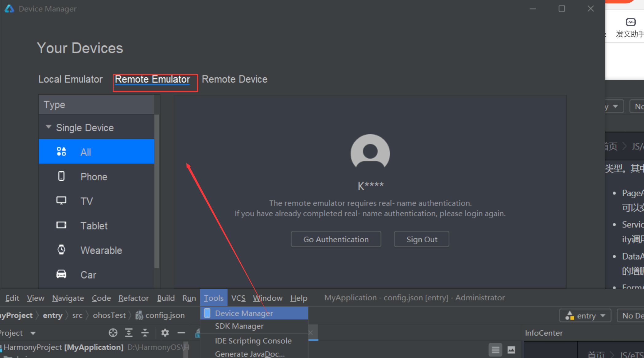This screenshot has width=644, height=358.
Task: Choose the Car device type
Action: [96, 275]
